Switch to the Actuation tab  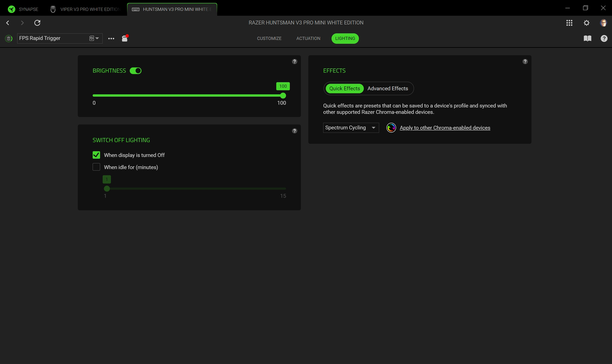(x=308, y=38)
